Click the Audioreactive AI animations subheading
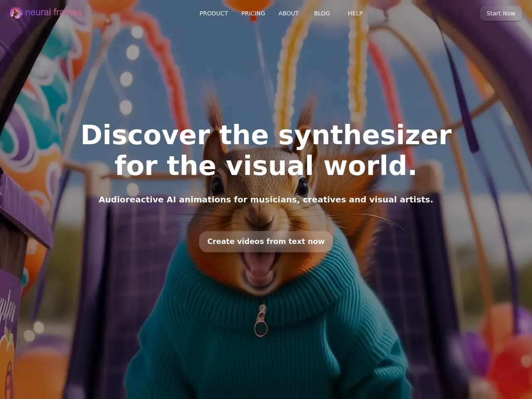Image resolution: width=532 pixels, height=399 pixels. pos(266,199)
